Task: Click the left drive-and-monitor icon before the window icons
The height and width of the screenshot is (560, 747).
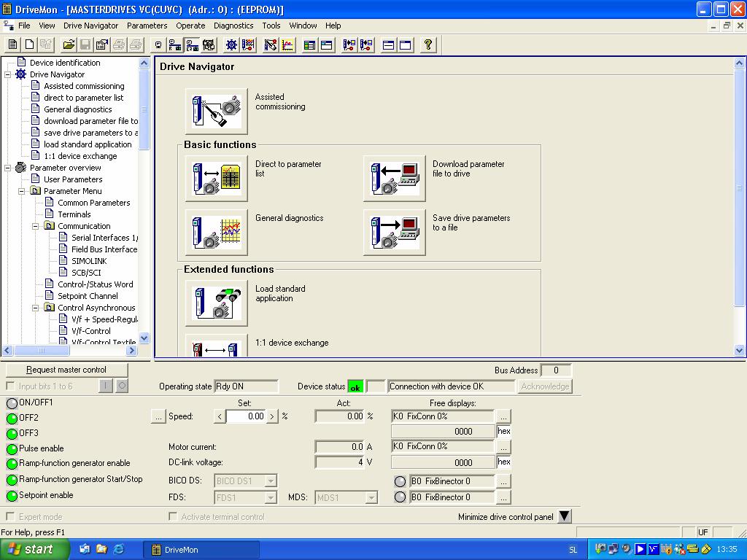Action: (349, 44)
